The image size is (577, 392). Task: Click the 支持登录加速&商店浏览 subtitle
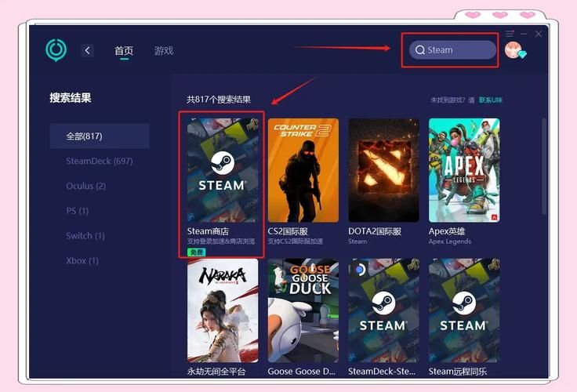click(x=221, y=241)
